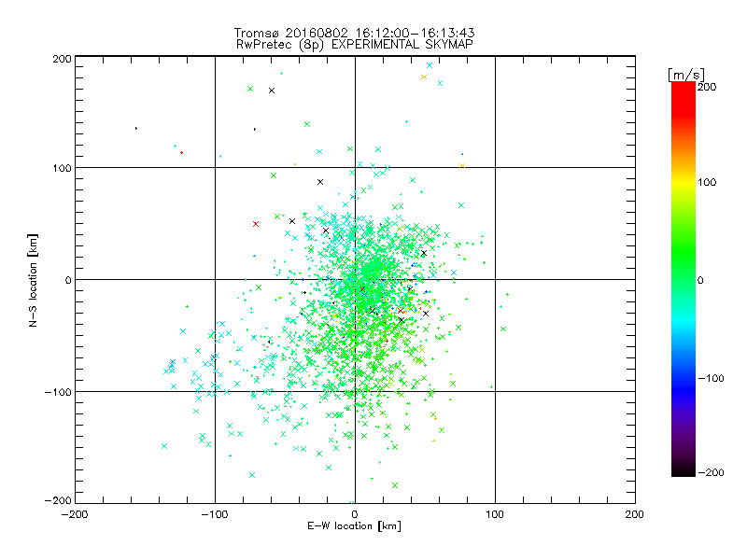Click the E-W axis tick label '200'

[635, 514]
